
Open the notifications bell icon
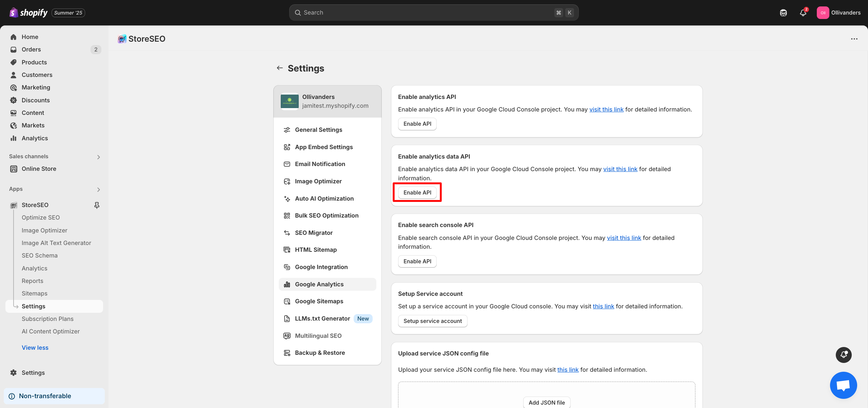click(803, 13)
